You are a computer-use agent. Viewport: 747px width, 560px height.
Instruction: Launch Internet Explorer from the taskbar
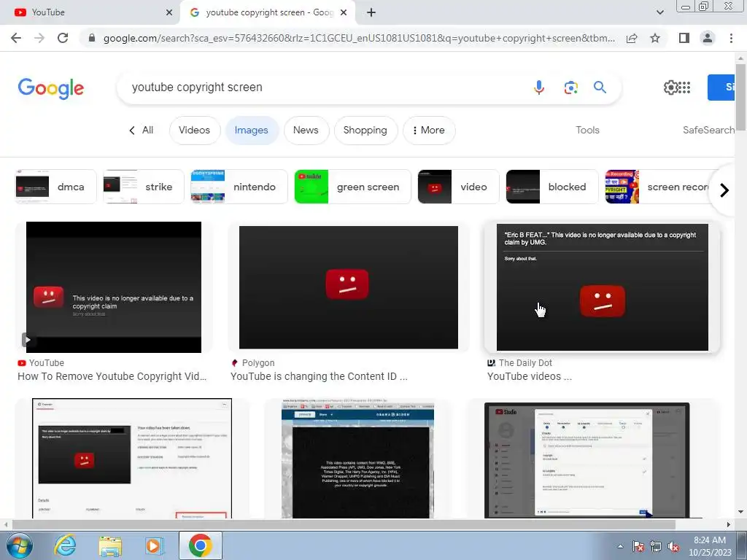pyautogui.click(x=65, y=545)
